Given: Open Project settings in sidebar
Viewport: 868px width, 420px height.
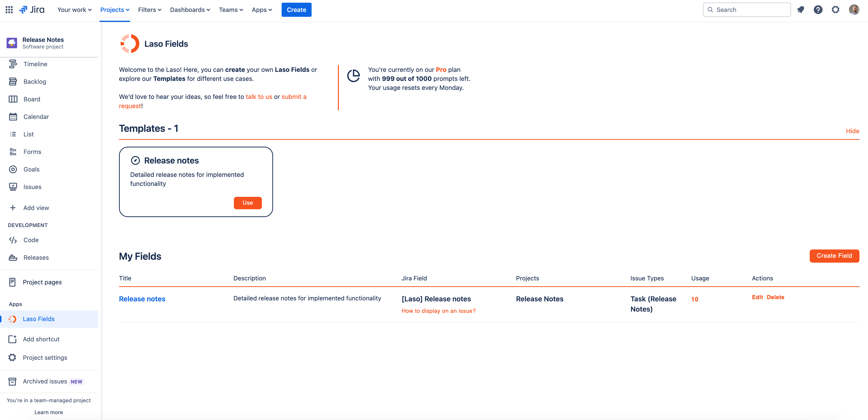Looking at the screenshot, I should pos(45,357).
